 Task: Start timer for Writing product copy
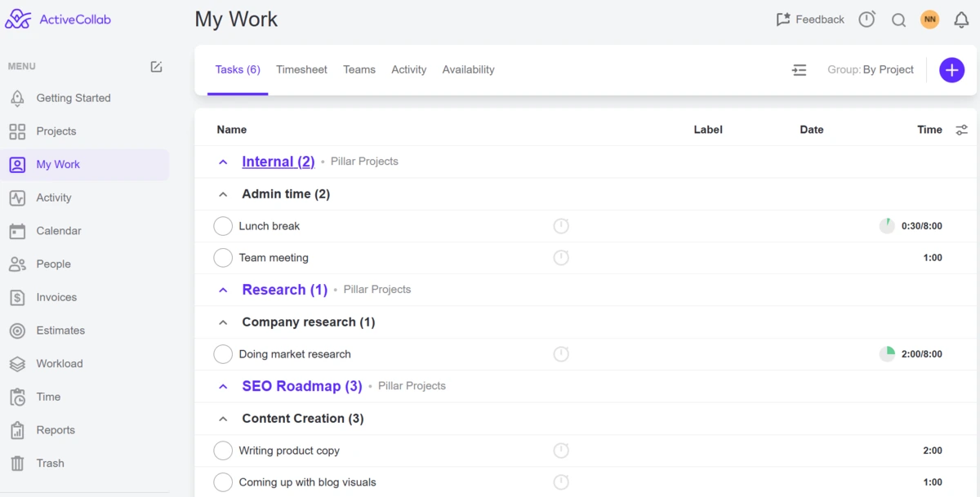561,450
